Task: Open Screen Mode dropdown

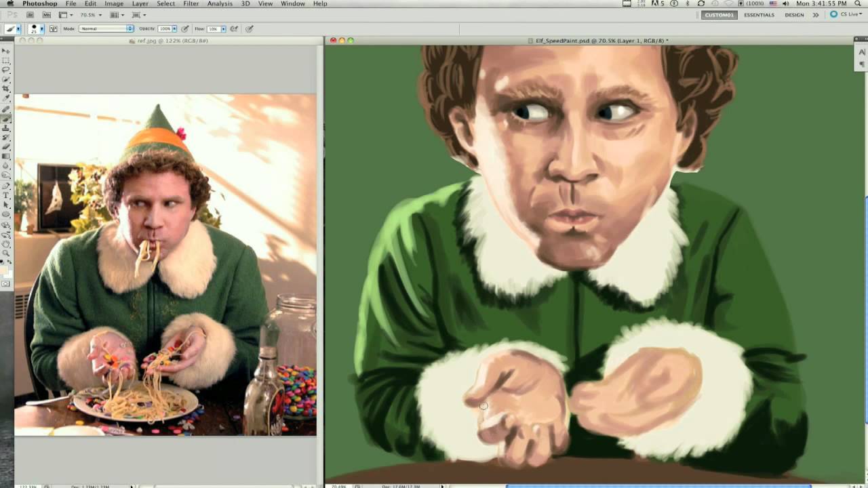Action: (x=138, y=15)
